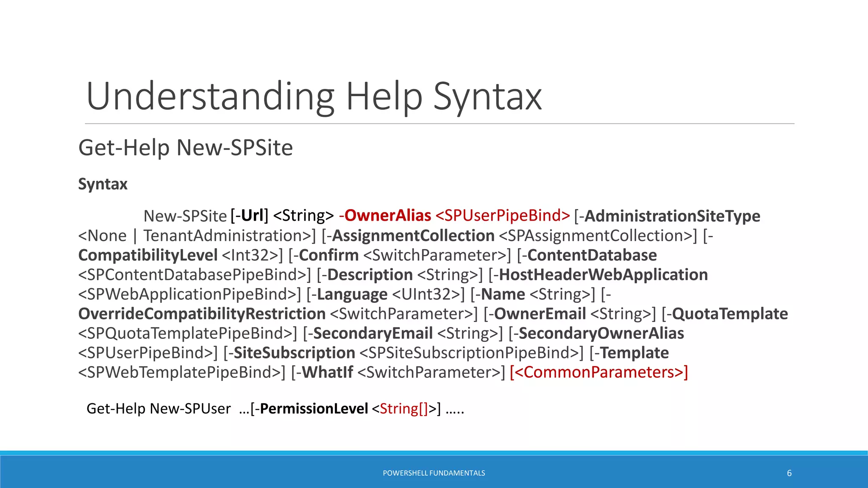This screenshot has width=868, height=488.
Task: Click the AdministrationSiteType parameter
Action: [x=672, y=216]
